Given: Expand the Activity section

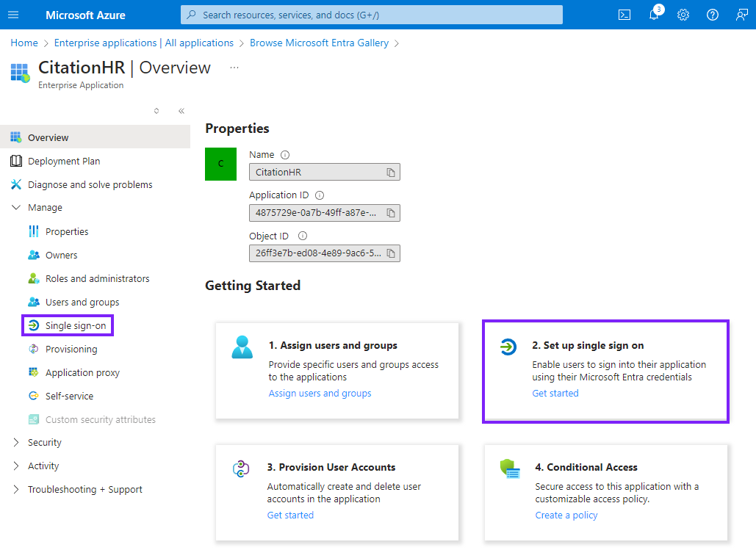Looking at the screenshot, I should click(x=45, y=466).
